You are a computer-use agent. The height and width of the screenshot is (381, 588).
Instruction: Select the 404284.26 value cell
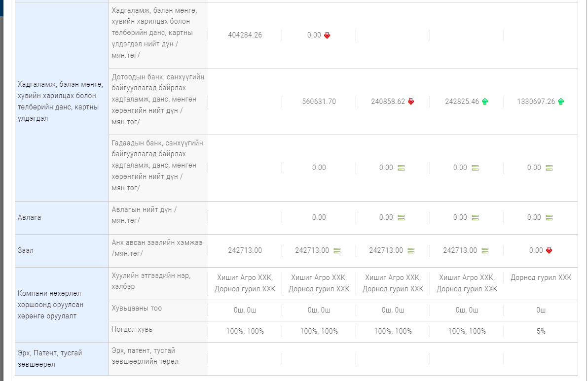pos(245,35)
